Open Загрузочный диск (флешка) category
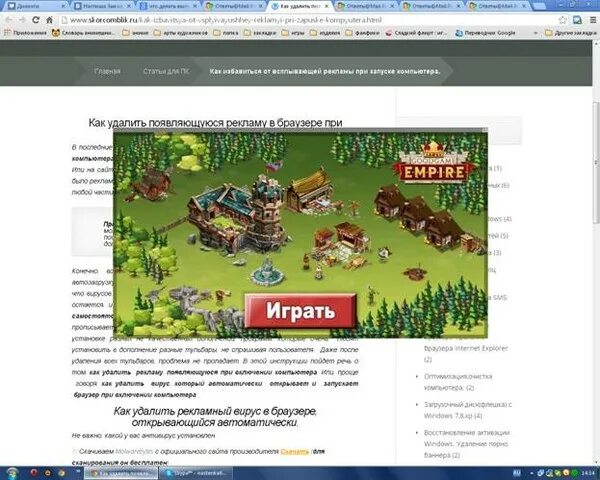 (468, 410)
